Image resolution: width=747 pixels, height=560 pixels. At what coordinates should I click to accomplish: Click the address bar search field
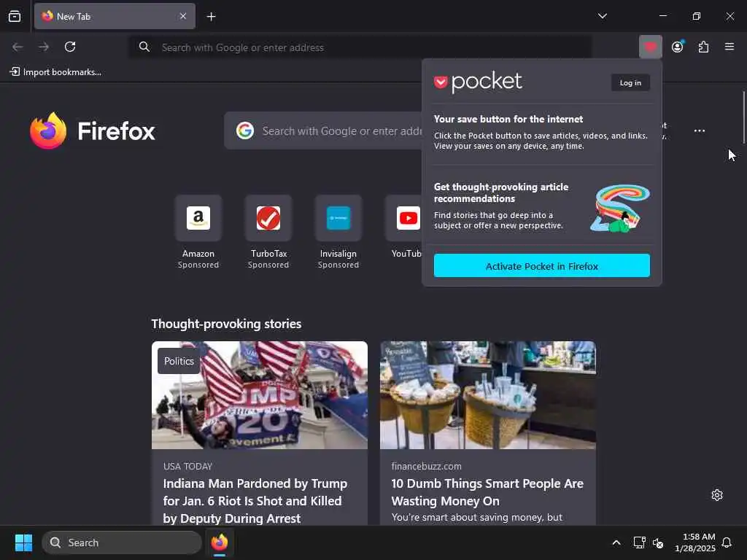[x=360, y=47]
